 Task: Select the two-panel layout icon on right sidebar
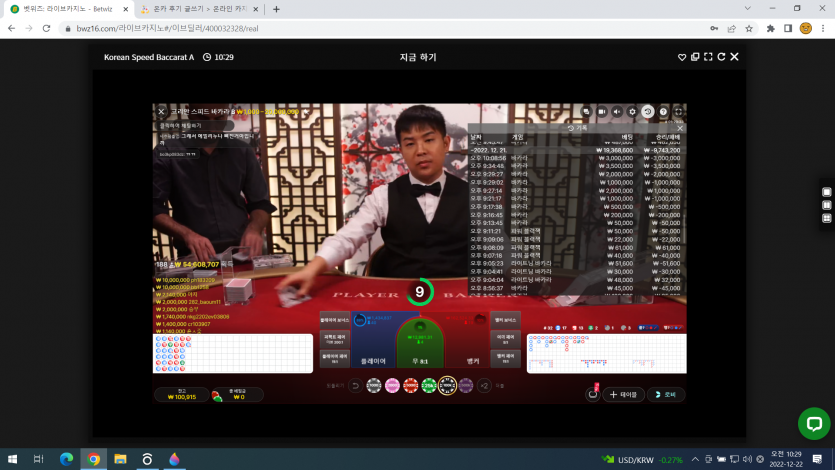(826, 205)
